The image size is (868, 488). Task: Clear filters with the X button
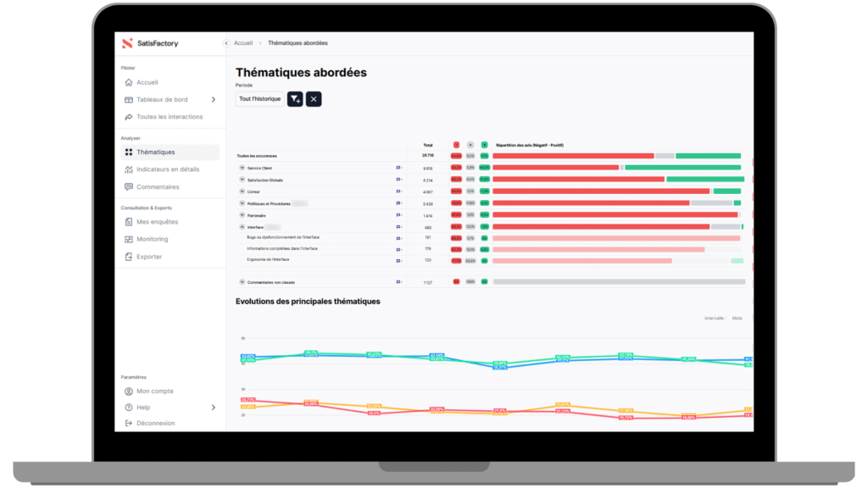(x=313, y=99)
